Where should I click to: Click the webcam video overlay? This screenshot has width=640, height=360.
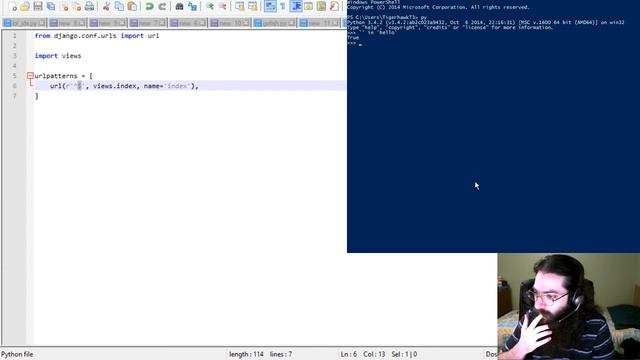coord(569,307)
